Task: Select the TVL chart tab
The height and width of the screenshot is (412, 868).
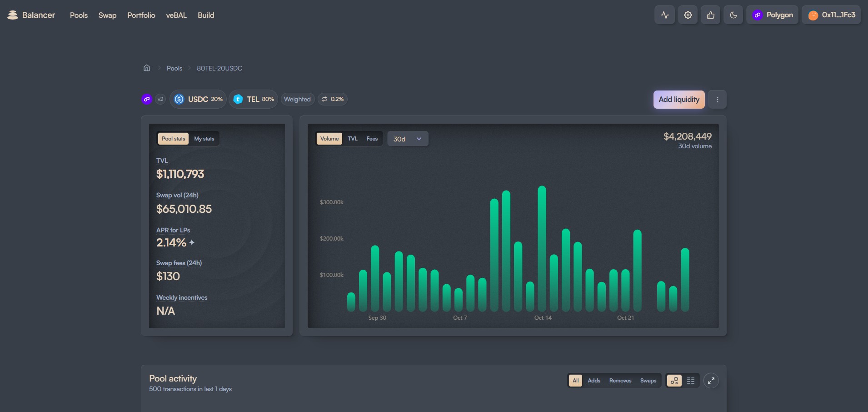Action: pyautogui.click(x=353, y=139)
